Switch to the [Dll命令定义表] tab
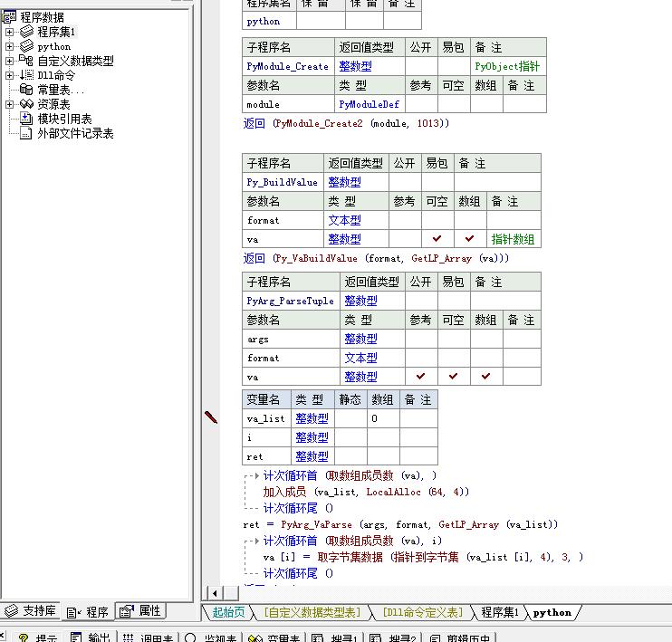This screenshot has height=642, width=672. [x=423, y=612]
